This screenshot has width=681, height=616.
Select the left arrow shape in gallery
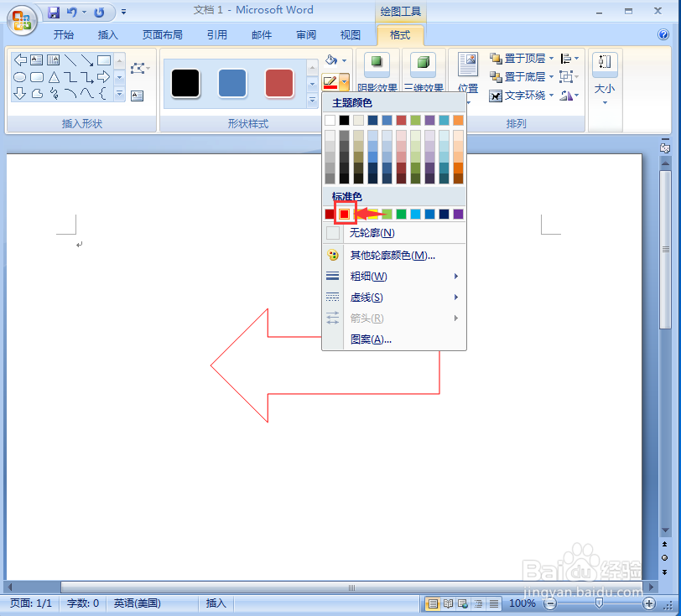click(x=20, y=60)
